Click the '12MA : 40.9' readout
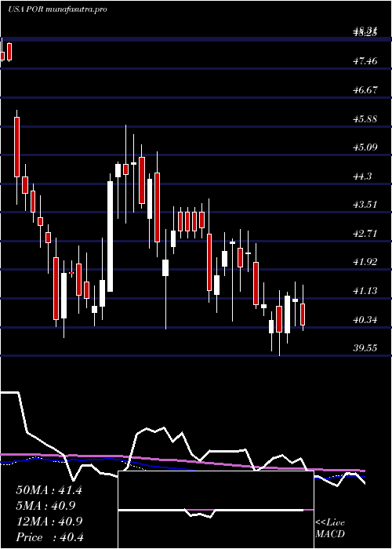The width and height of the screenshot is (392, 549). tap(49, 522)
